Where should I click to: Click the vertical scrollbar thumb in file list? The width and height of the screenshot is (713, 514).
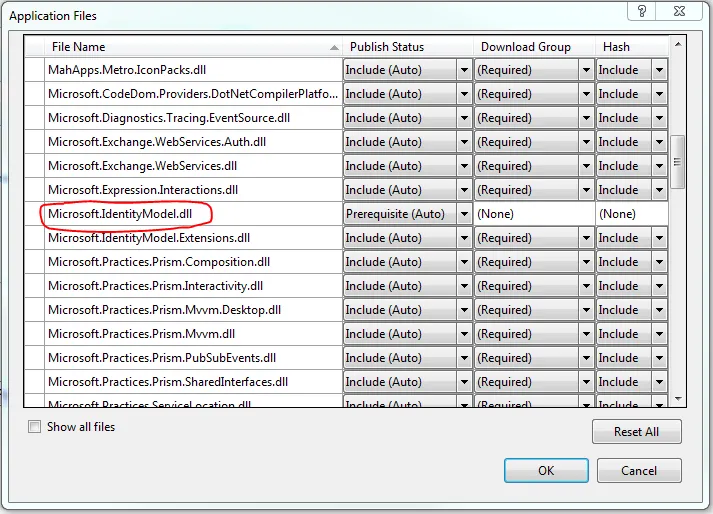(x=678, y=161)
